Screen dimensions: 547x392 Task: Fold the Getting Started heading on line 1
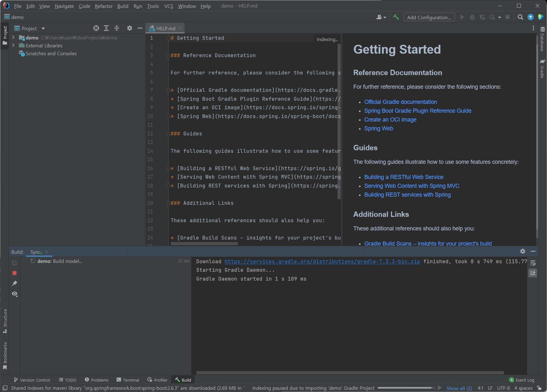(168, 38)
